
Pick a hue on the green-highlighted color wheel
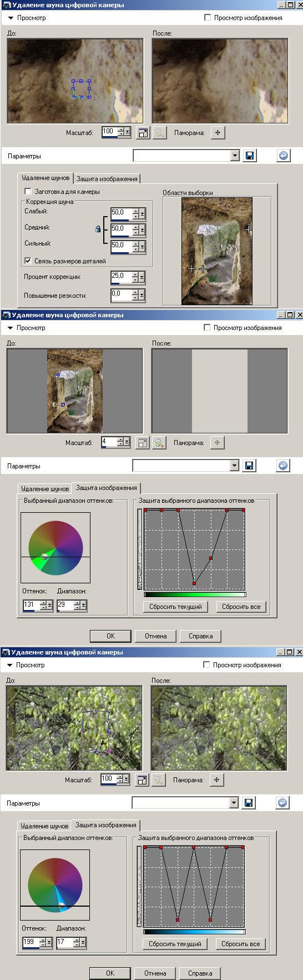pyautogui.click(x=55, y=547)
